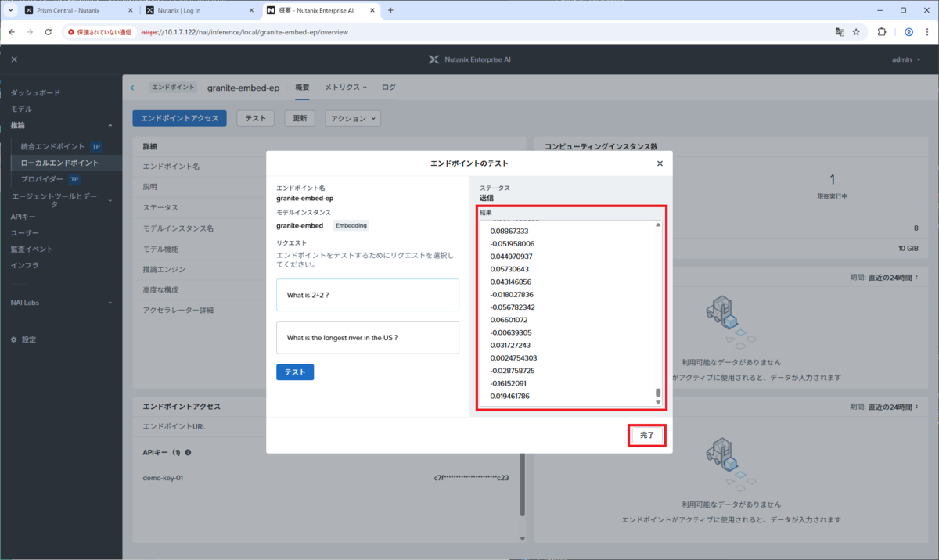Click the results scrollbar thumb
The height and width of the screenshot is (560, 939).
pyautogui.click(x=658, y=393)
